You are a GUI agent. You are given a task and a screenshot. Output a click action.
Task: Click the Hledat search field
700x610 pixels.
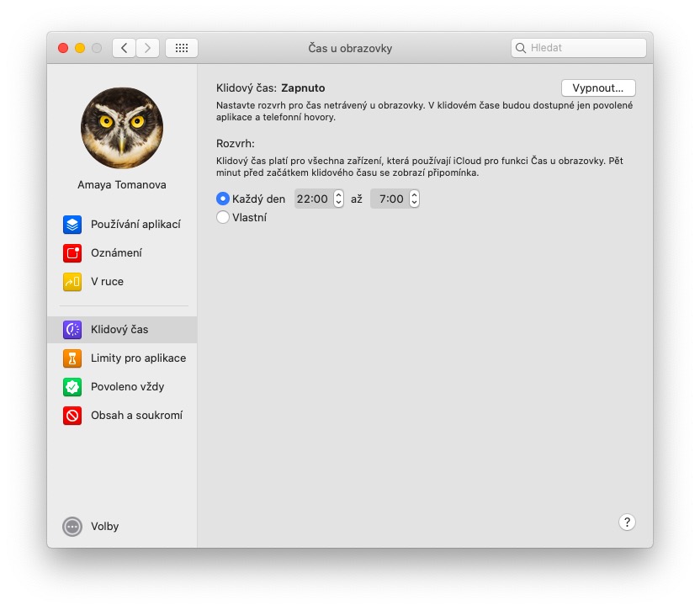[x=578, y=48]
